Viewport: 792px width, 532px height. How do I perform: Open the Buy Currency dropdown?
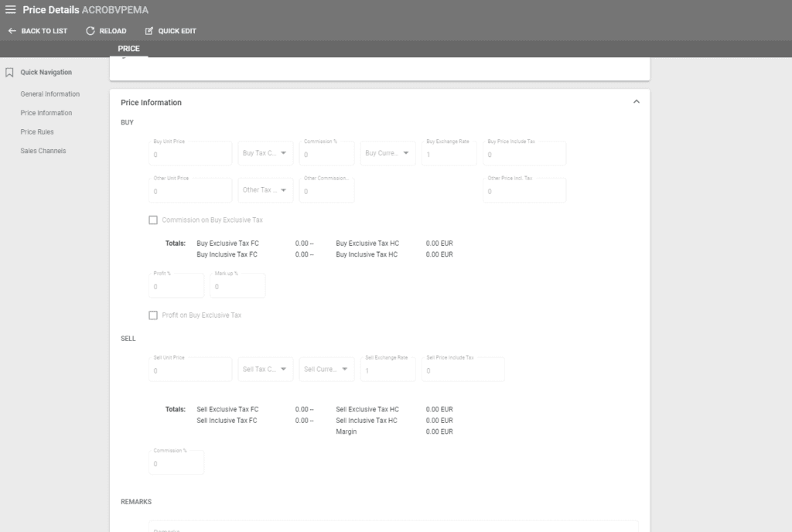pyautogui.click(x=388, y=153)
